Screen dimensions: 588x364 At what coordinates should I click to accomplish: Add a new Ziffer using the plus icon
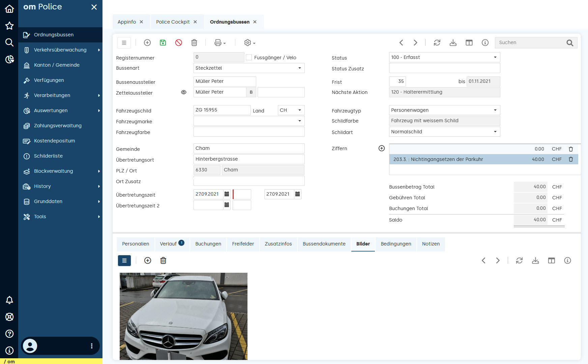[382, 148]
